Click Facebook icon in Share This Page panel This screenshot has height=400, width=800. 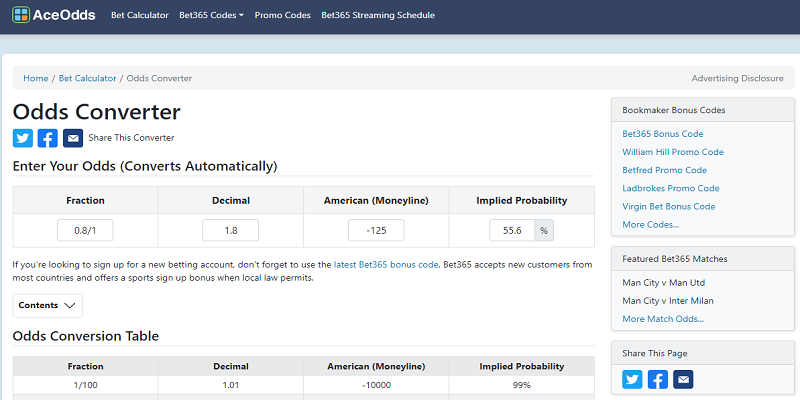pyautogui.click(x=658, y=380)
